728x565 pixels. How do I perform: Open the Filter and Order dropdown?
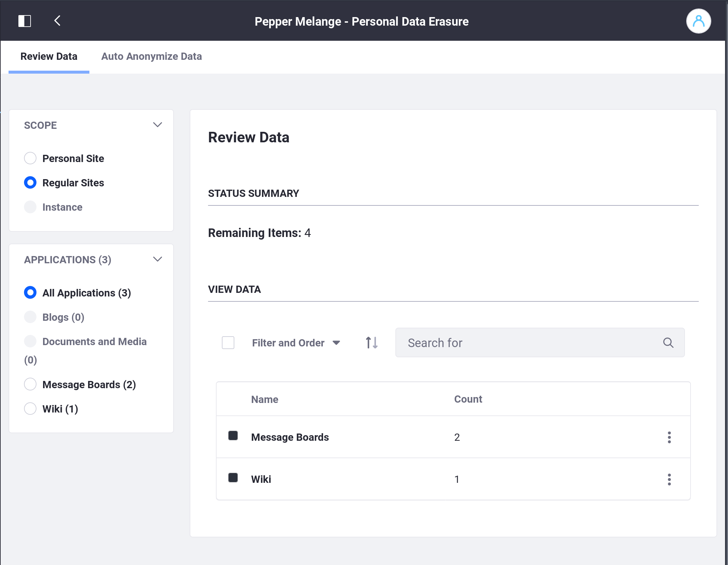[x=296, y=343]
